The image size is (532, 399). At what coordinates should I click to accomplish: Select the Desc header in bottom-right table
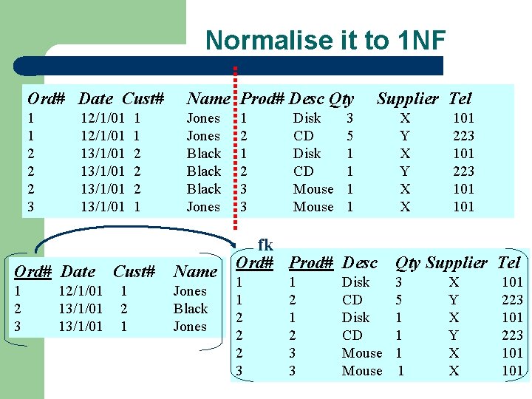point(360,262)
